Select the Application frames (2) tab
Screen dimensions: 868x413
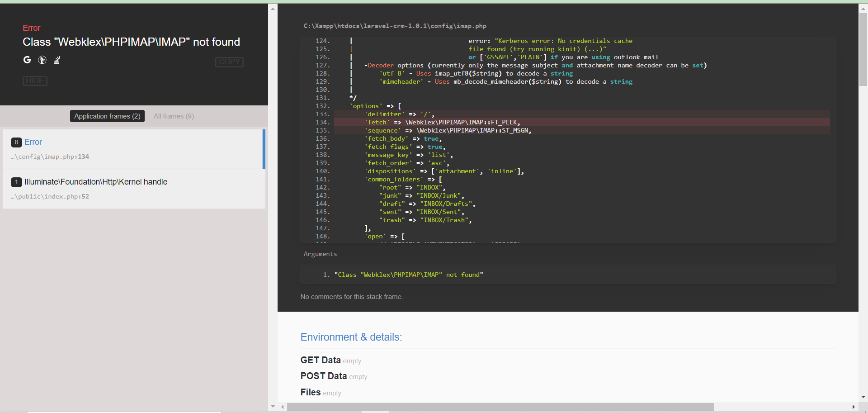coord(107,116)
